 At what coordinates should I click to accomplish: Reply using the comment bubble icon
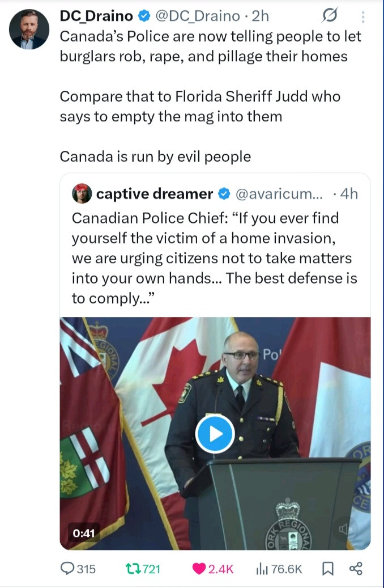click(x=67, y=569)
